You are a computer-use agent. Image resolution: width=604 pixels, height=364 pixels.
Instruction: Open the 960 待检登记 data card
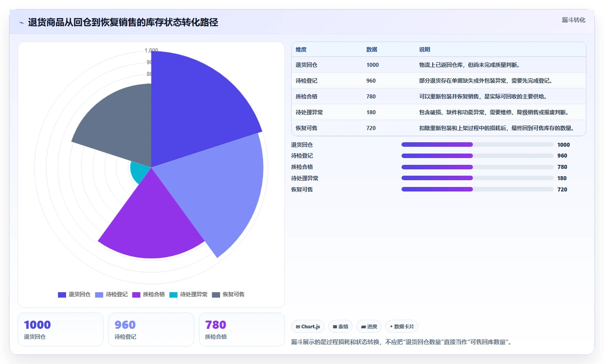[151, 330]
